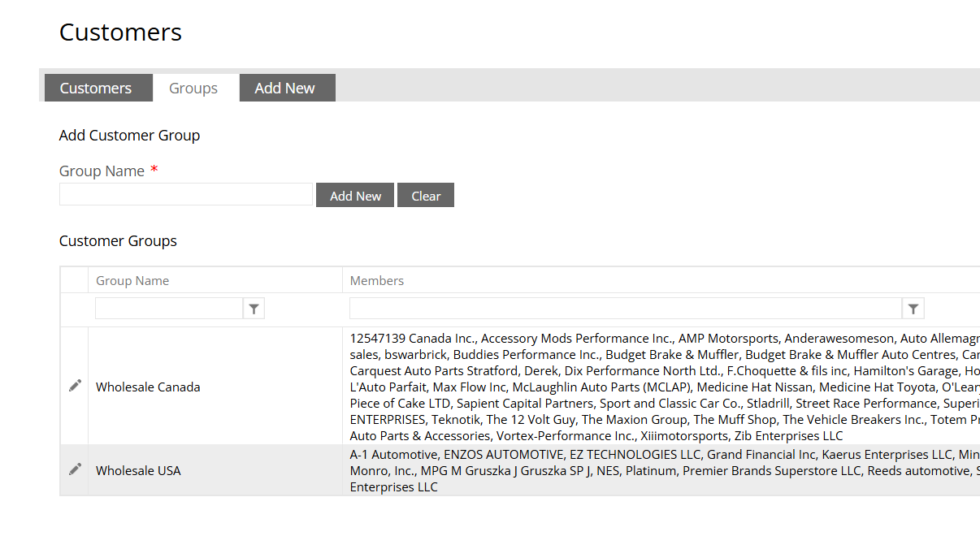
Task: Click the Wholesale USA members list cell
Action: 661,470
